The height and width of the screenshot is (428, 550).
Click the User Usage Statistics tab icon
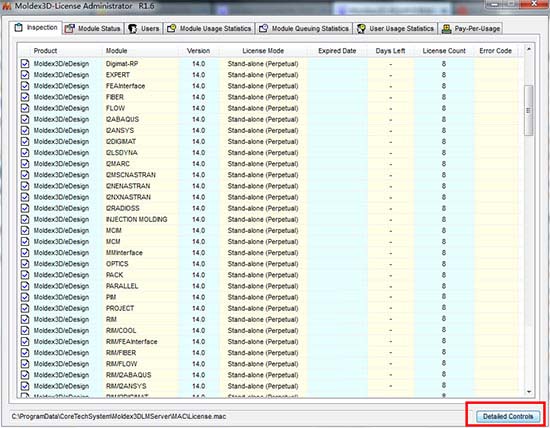[361, 29]
